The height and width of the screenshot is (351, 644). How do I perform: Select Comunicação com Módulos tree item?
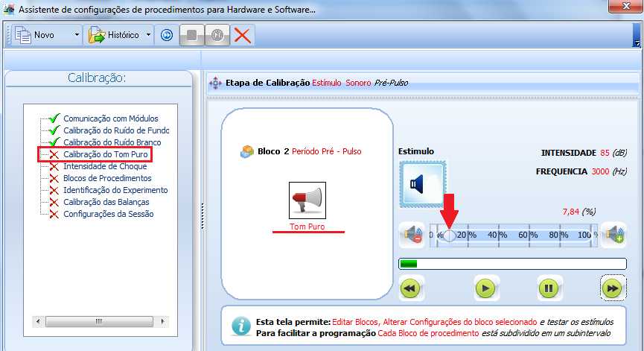pyautogui.click(x=110, y=118)
